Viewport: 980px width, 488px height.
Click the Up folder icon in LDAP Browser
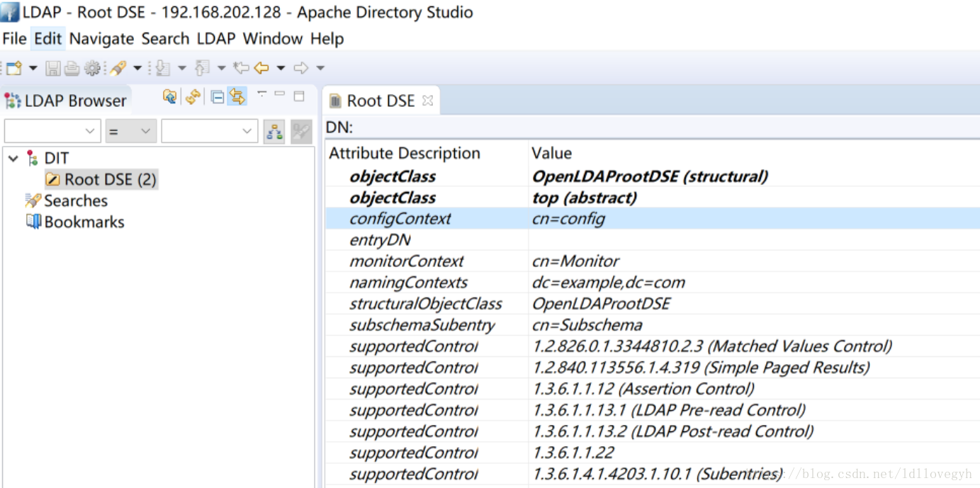170,96
